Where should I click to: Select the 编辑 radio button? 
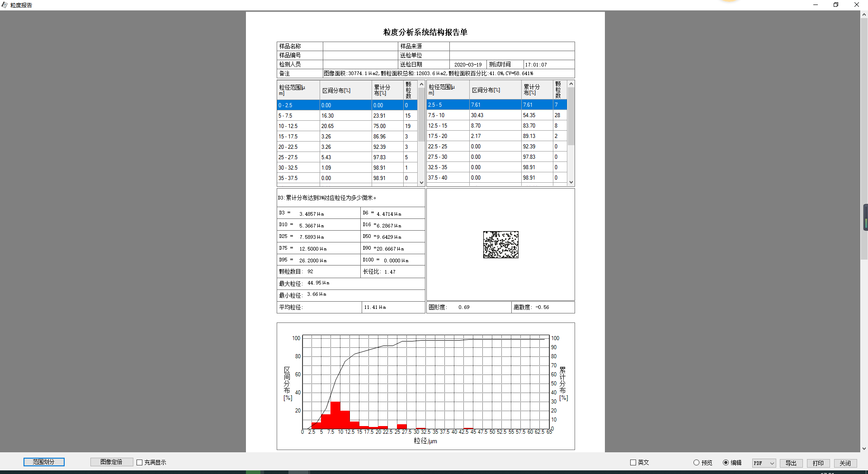726,462
